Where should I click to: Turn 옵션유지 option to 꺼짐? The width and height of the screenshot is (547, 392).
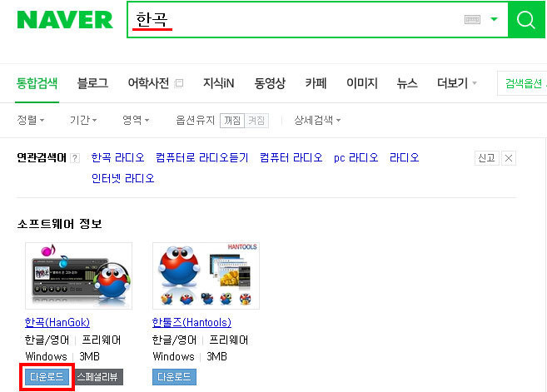pos(232,121)
